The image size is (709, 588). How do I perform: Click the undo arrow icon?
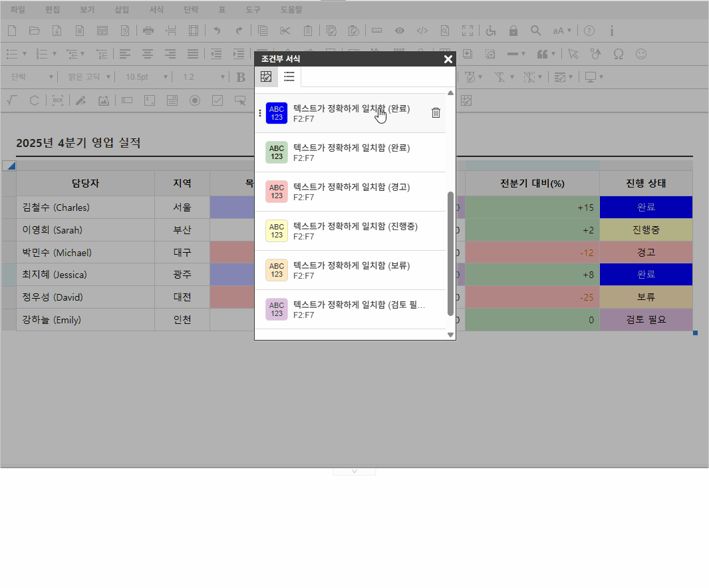point(217,31)
